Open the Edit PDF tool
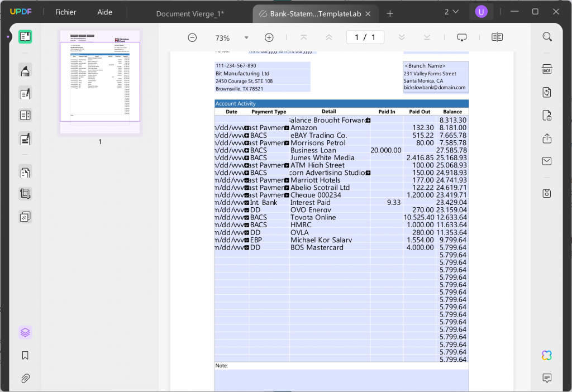572x392 pixels. click(x=25, y=93)
